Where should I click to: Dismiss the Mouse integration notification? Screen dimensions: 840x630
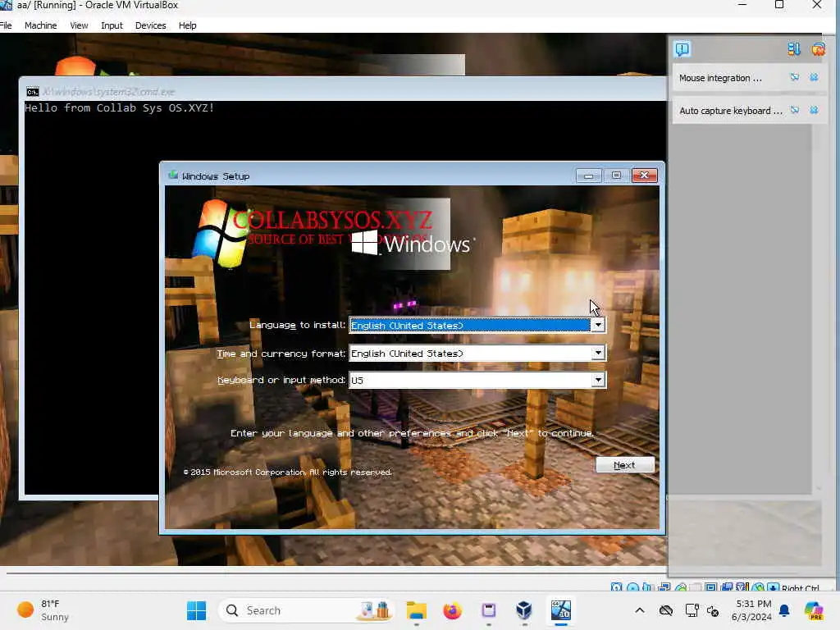coord(814,78)
